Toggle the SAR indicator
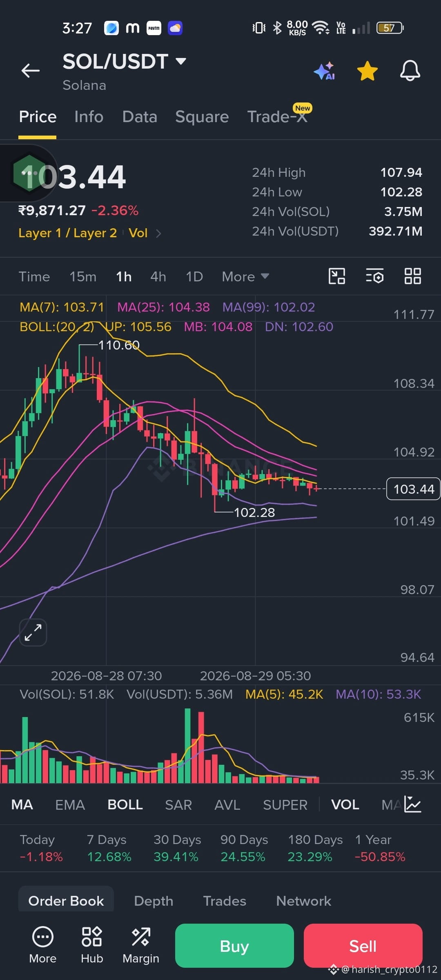This screenshot has width=441, height=980. [178, 805]
